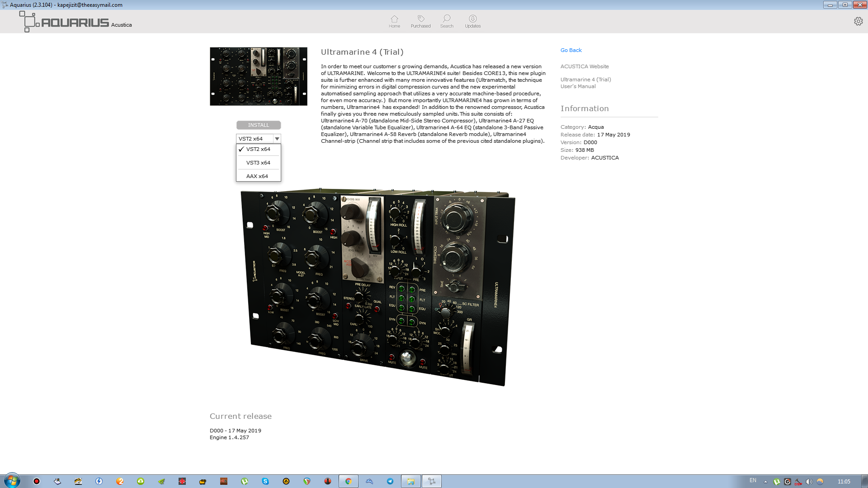
Task: Open the Windows Start menu
Action: (12, 481)
